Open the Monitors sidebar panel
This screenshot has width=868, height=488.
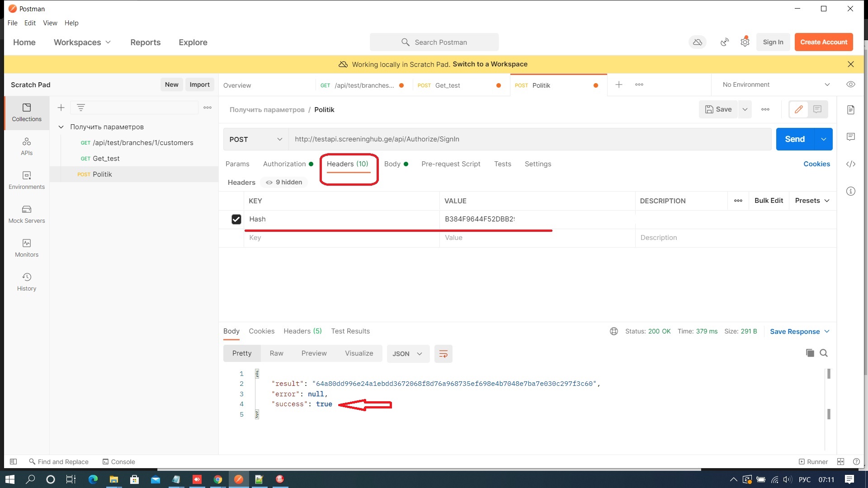(27, 249)
